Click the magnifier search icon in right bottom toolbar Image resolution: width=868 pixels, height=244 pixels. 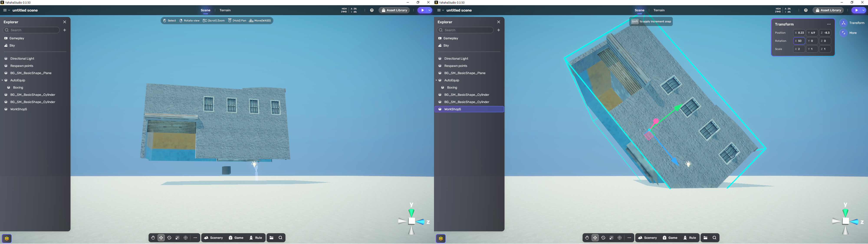[x=714, y=238]
